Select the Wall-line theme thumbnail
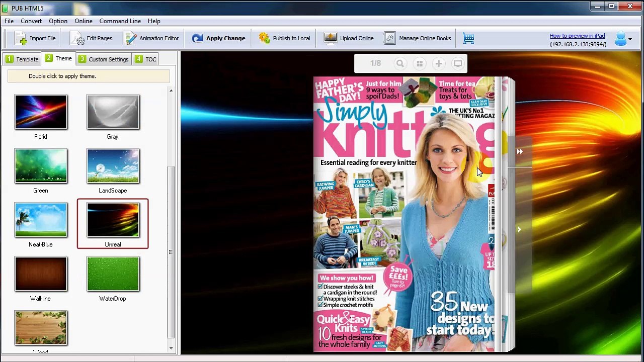The image size is (644, 362). click(x=41, y=274)
